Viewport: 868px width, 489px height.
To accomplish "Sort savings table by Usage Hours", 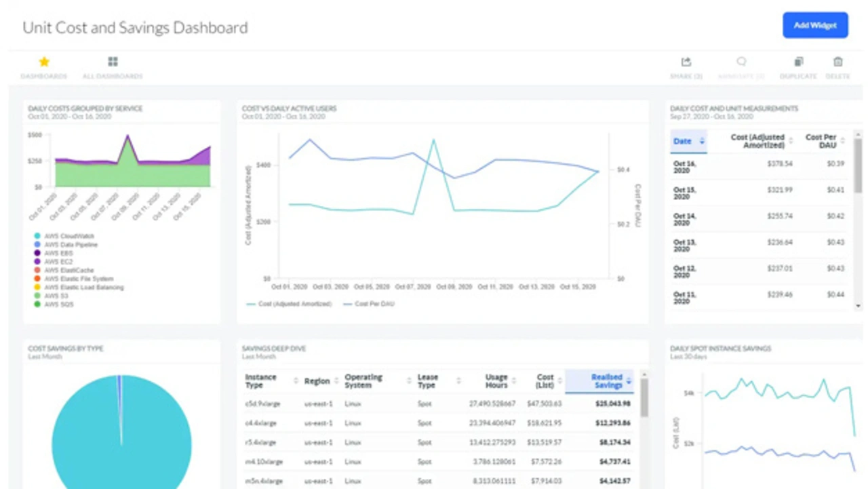I will click(x=496, y=381).
